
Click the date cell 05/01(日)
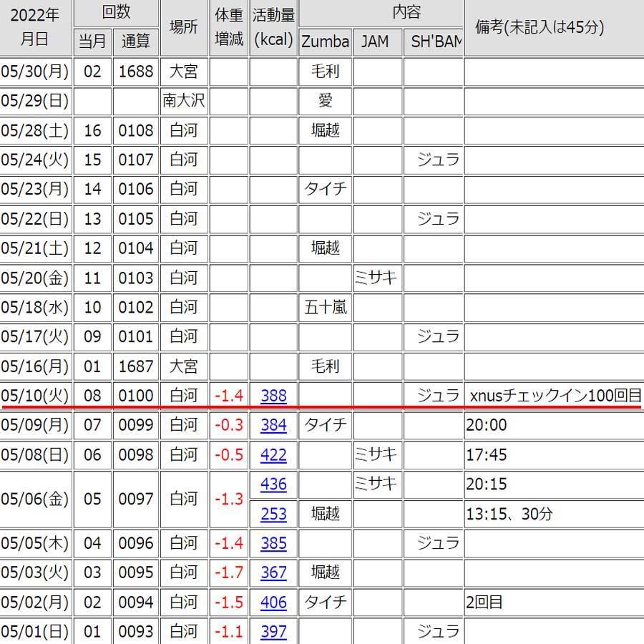coord(35,632)
